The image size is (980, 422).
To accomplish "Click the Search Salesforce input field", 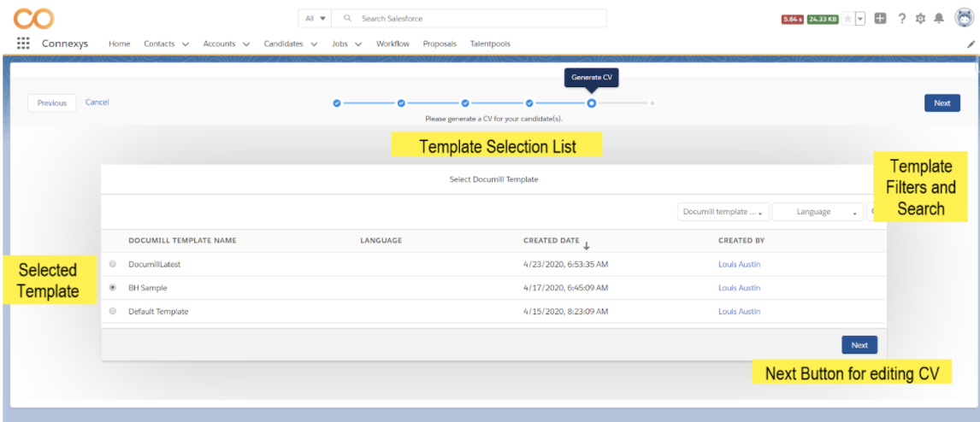I will pos(469,19).
